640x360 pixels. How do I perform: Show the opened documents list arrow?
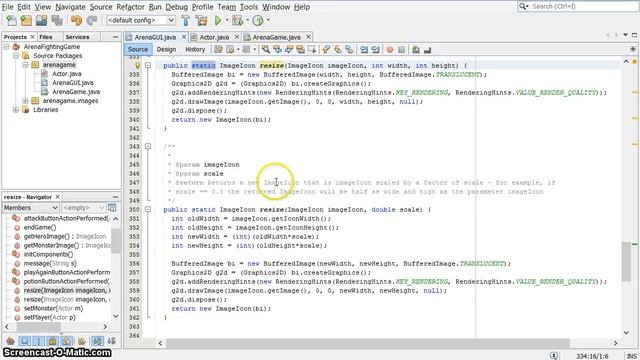pyautogui.click(x=625, y=35)
